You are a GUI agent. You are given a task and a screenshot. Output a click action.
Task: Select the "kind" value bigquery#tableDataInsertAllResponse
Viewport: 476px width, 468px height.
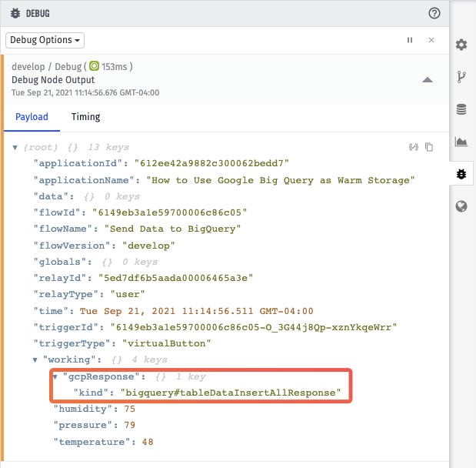point(231,393)
